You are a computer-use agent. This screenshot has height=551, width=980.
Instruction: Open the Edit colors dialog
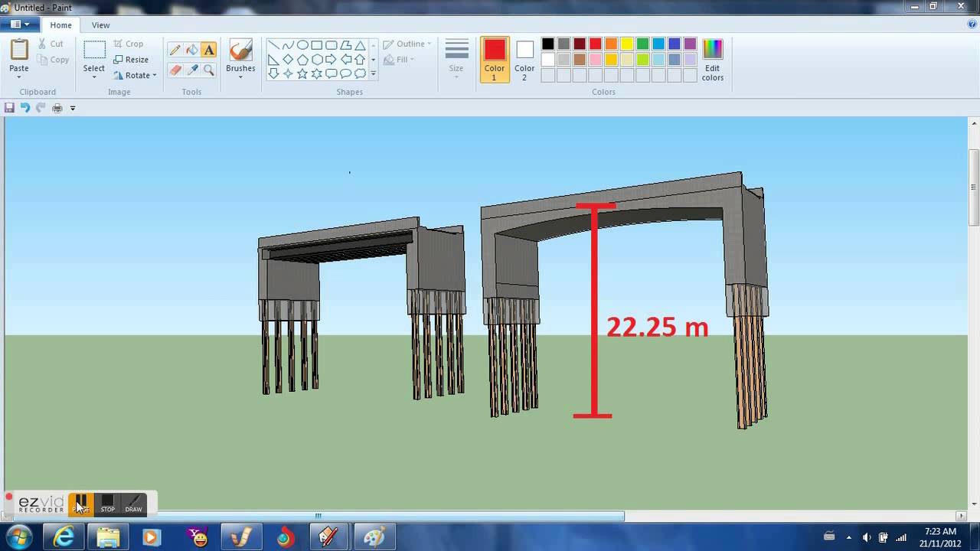click(713, 59)
